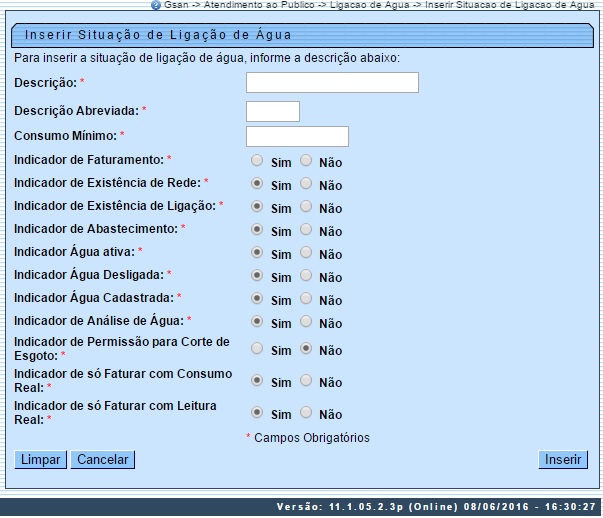
Task: Choose Não for Indicador Água Desligada
Action: (x=306, y=275)
